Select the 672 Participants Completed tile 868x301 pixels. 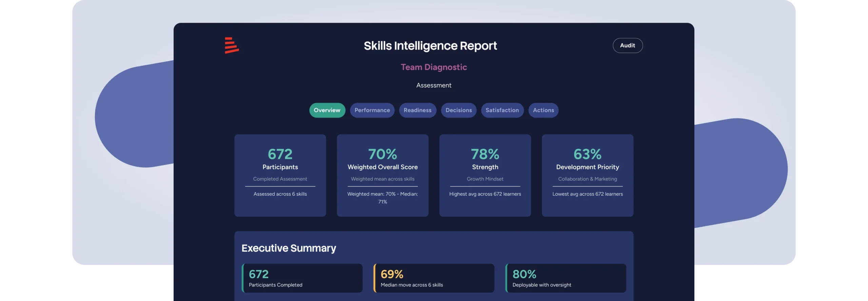[302, 278]
